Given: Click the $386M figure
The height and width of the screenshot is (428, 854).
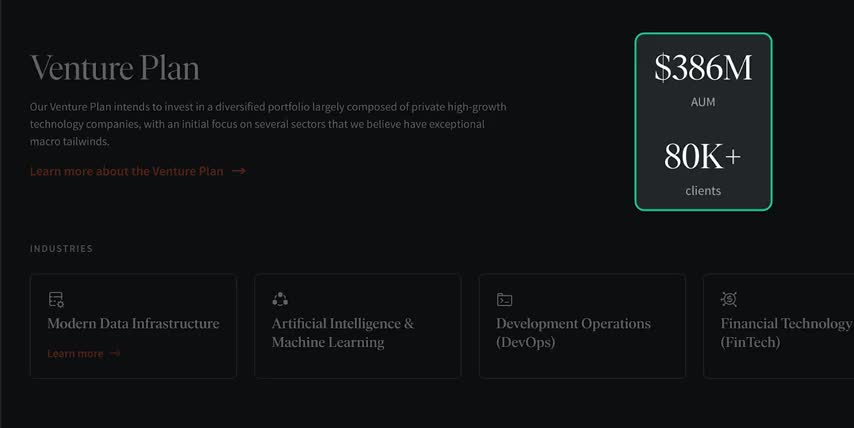Looking at the screenshot, I should point(703,68).
